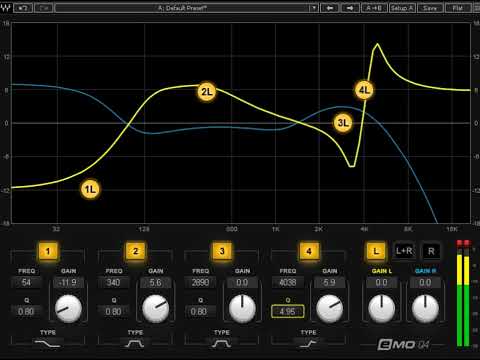Open band 3 bell filter type selector
The width and height of the screenshot is (480, 360).
[222, 343]
